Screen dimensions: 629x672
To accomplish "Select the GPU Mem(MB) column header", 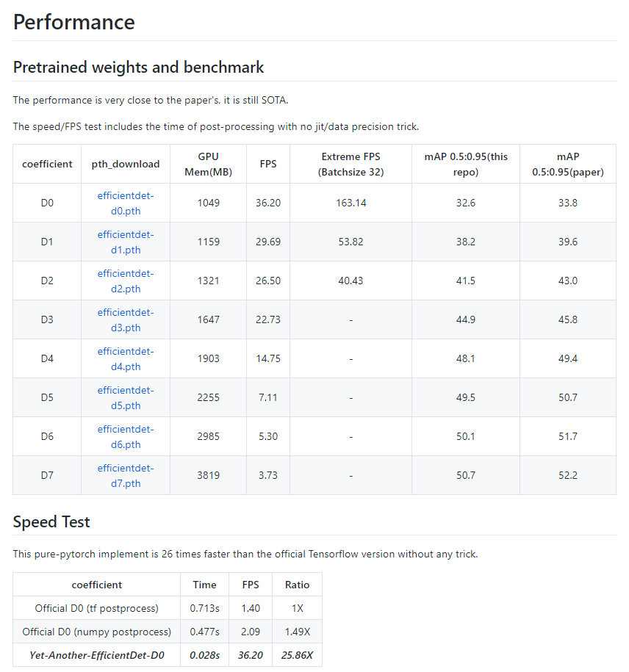I will (x=208, y=164).
